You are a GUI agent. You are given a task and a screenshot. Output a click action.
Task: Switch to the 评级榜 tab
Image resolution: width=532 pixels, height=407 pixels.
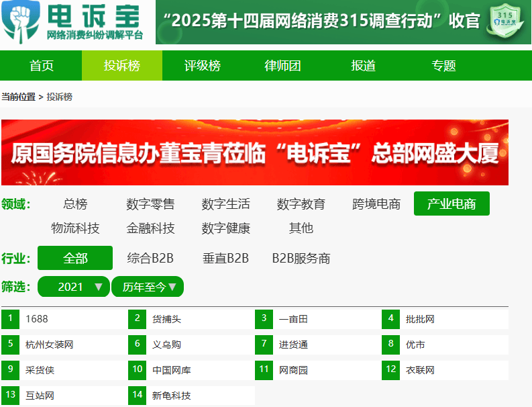tap(203, 66)
